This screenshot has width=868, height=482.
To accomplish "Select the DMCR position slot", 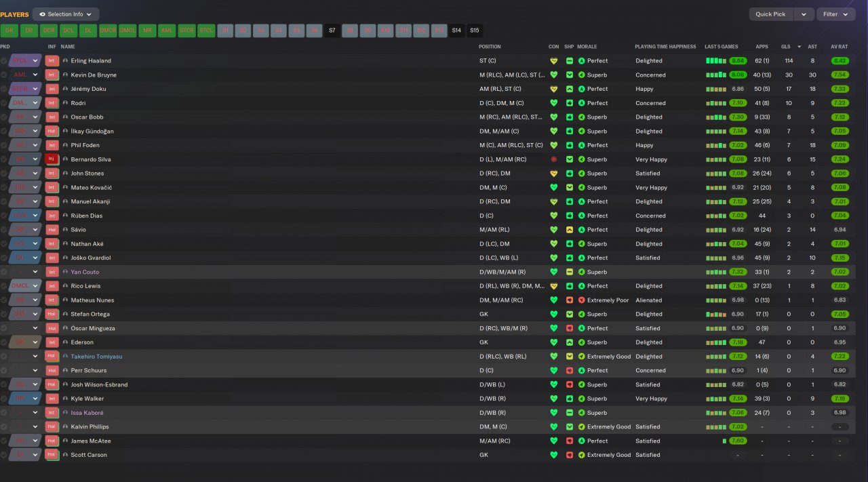I will tap(107, 31).
